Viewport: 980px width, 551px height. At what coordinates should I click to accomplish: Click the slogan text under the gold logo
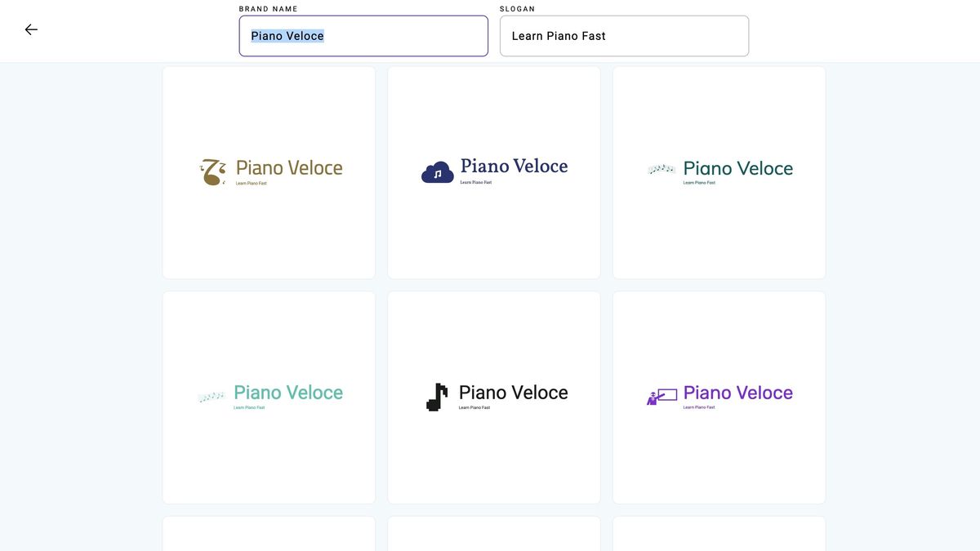[x=251, y=183]
